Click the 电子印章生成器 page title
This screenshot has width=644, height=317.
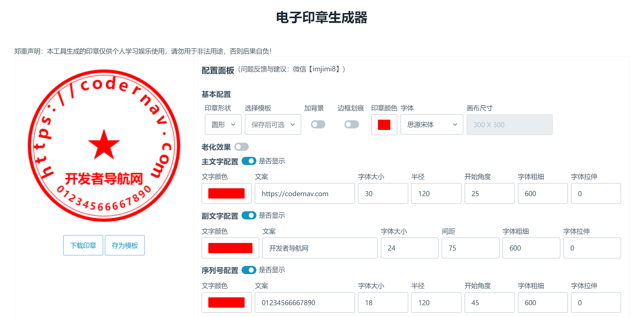(322, 18)
